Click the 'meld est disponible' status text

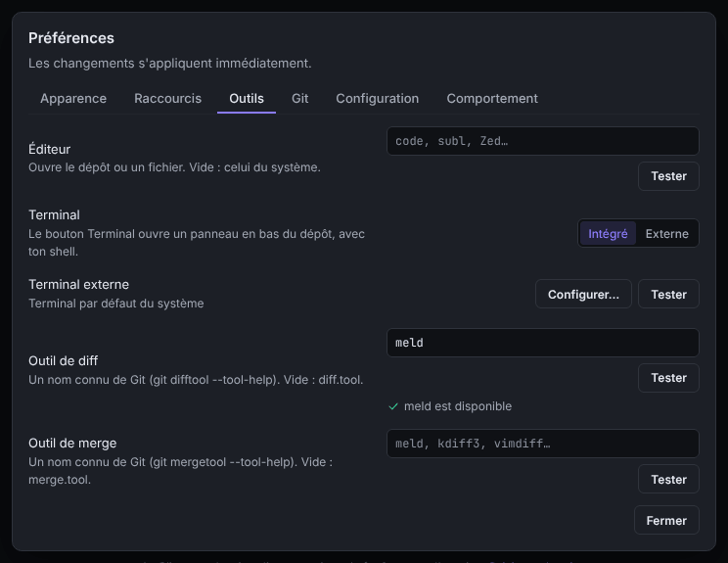point(458,406)
